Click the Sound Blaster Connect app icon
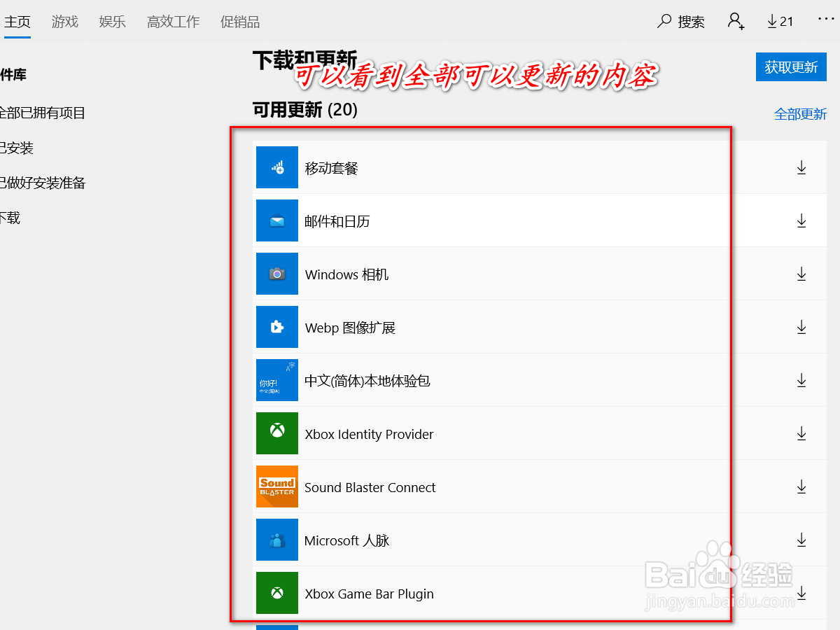This screenshot has height=630, width=840. pos(276,486)
